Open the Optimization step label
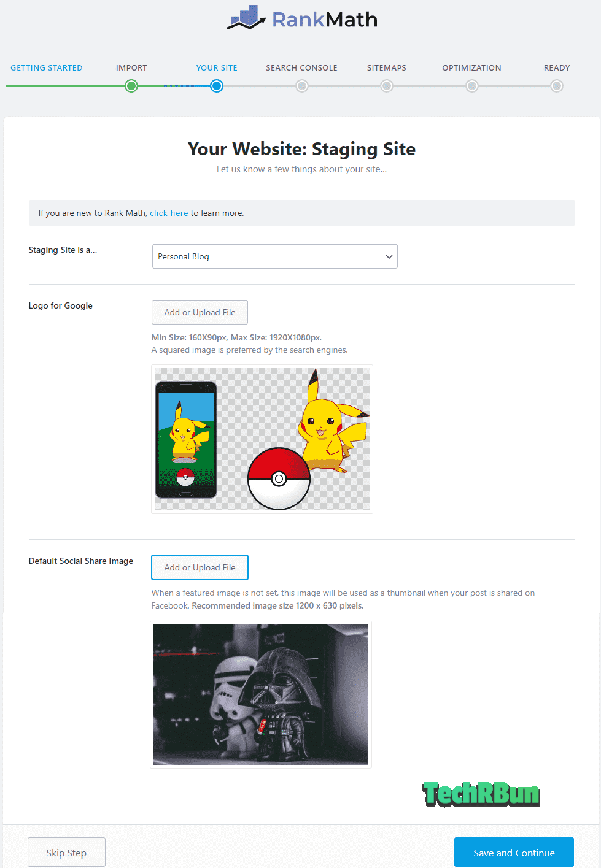This screenshot has height=868, width=601. pos(471,68)
